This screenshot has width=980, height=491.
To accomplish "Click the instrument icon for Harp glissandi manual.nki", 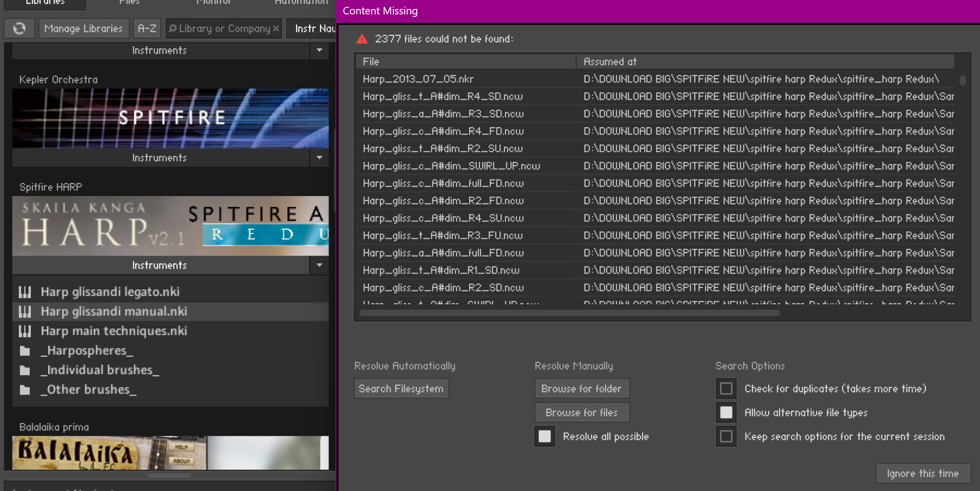I will click(25, 312).
